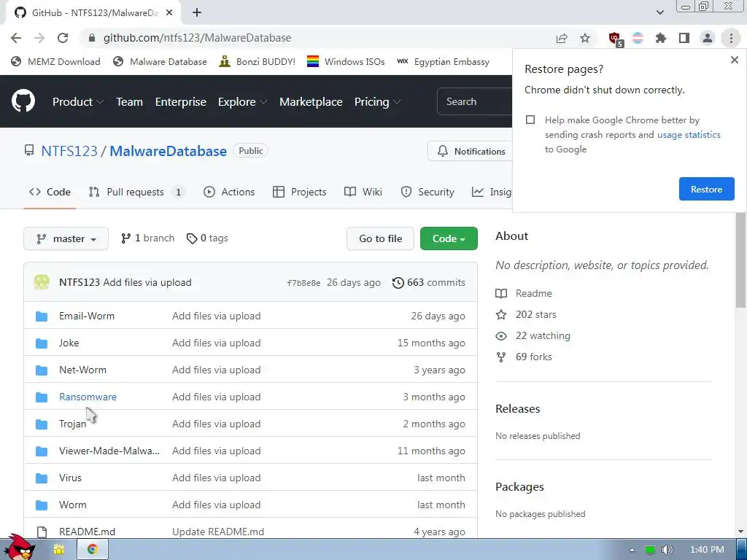Open the green Code dropdown button

pos(449,238)
